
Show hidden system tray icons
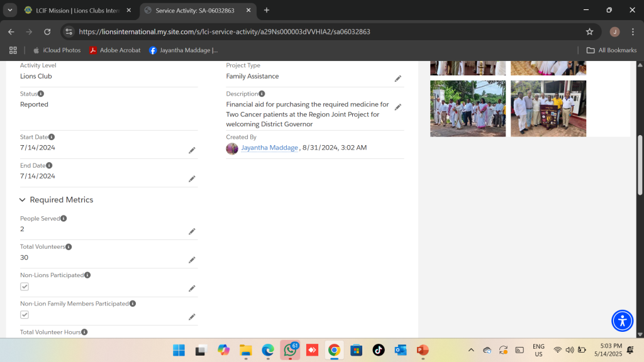[x=471, y=350]
